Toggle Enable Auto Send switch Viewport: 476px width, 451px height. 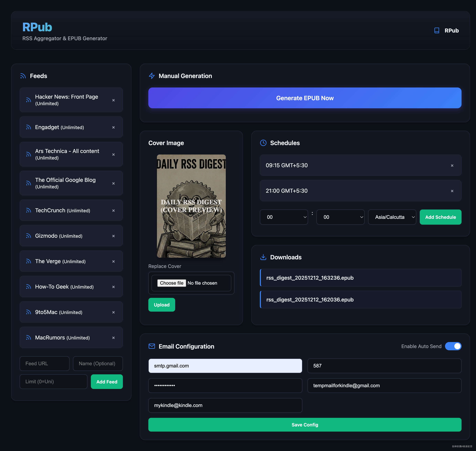click(453, 346)
